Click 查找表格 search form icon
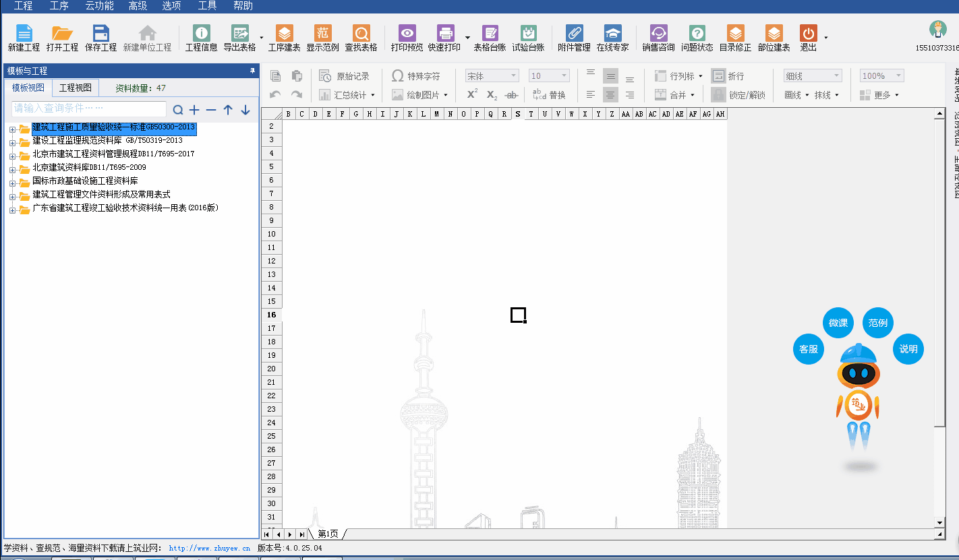 (x=361, y=34)
